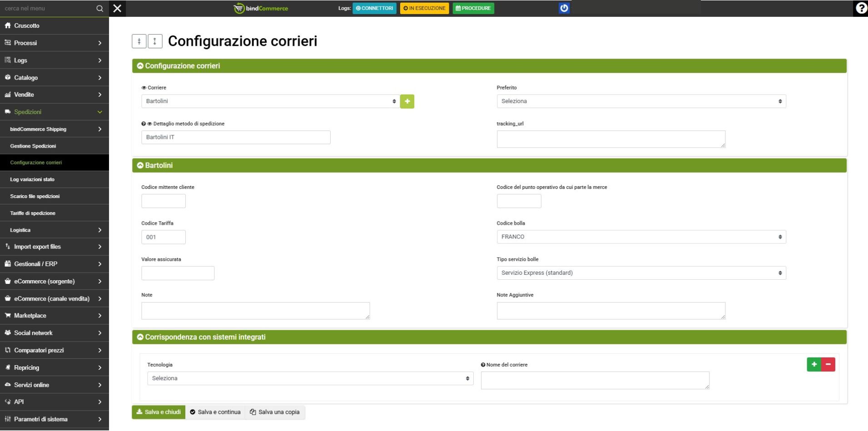The width and height of the screenshot is (868, 431).
Task: Click the bindCommerce logo
Action: (261, 8)
